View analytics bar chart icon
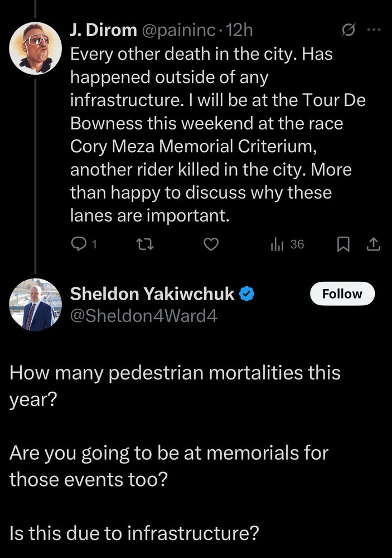Image resolution: width=392 pixels, height=558 pixels. (x=277, y=244)
